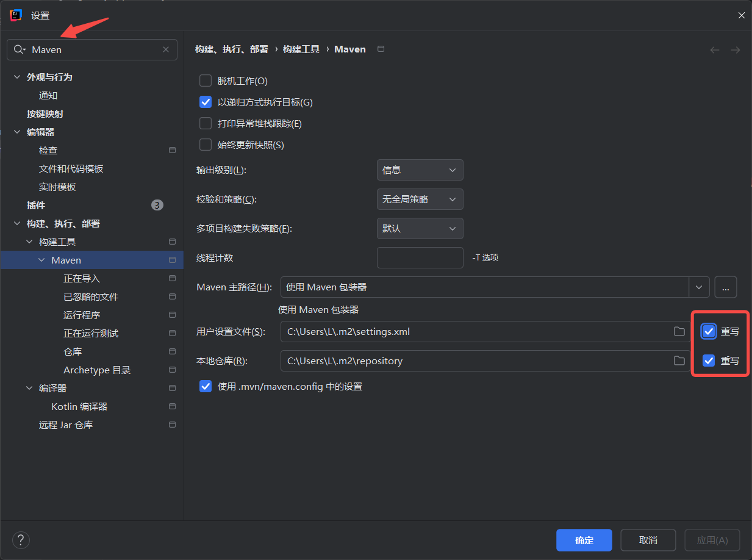Viewport: 752px width, 560px height.
Task: Focus the settings search box containing Maven
Action: [x=92, y=49]
